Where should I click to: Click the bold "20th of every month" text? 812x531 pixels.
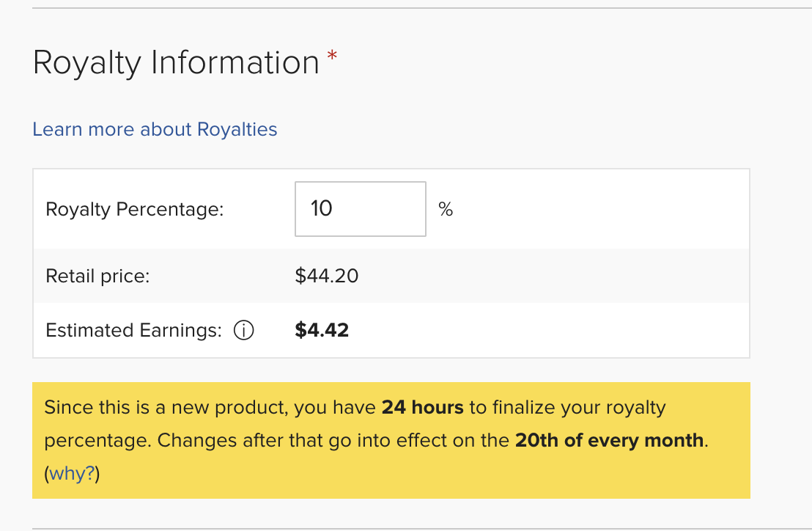(x=609, y=441)
